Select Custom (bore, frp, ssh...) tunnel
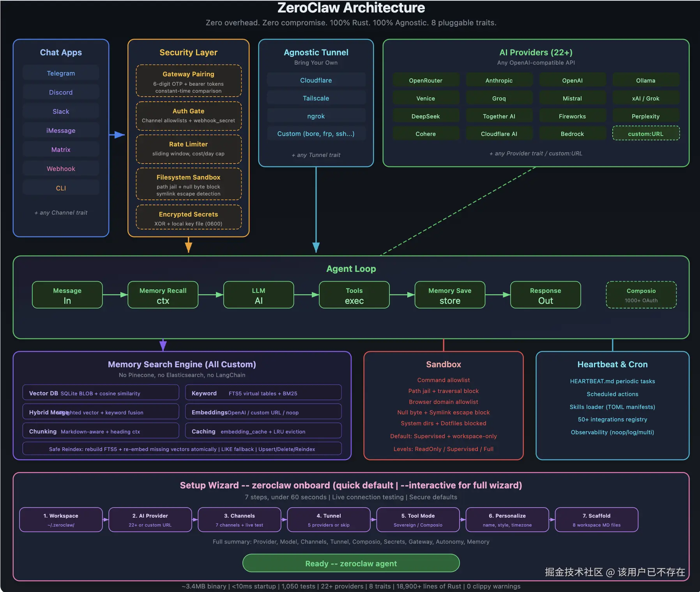Screen dimensions: 700x592 click(x=316, y=134)
